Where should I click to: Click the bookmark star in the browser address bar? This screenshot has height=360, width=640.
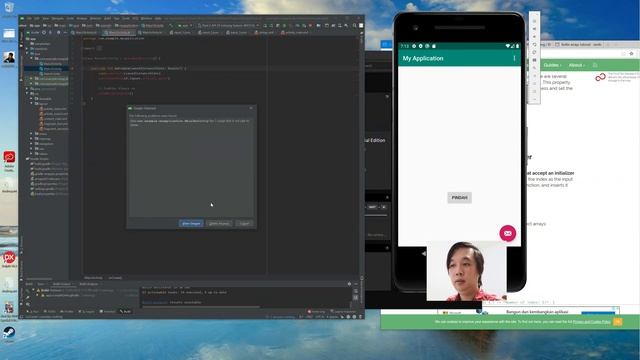coord(631,53)
